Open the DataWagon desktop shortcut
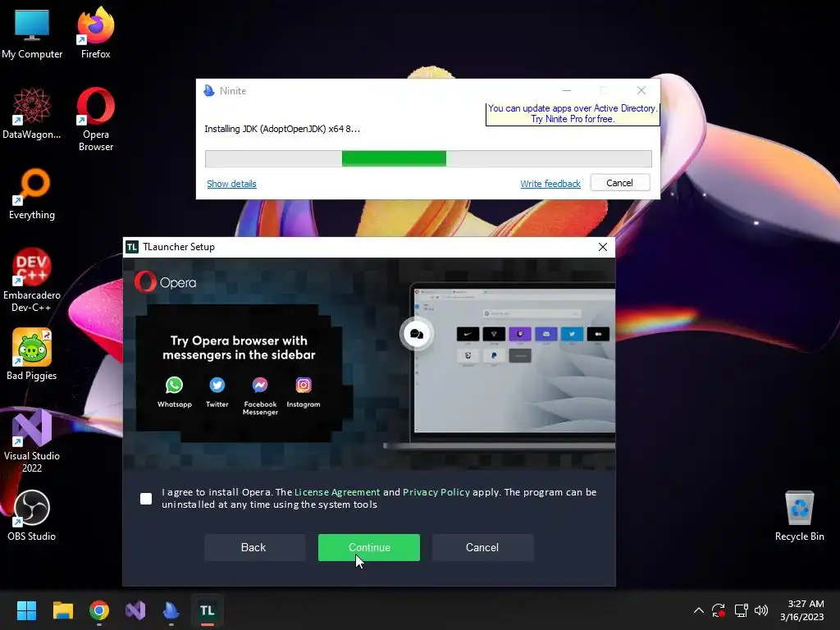The width and height of the screenshot is (840, 630). coord(32,113)
